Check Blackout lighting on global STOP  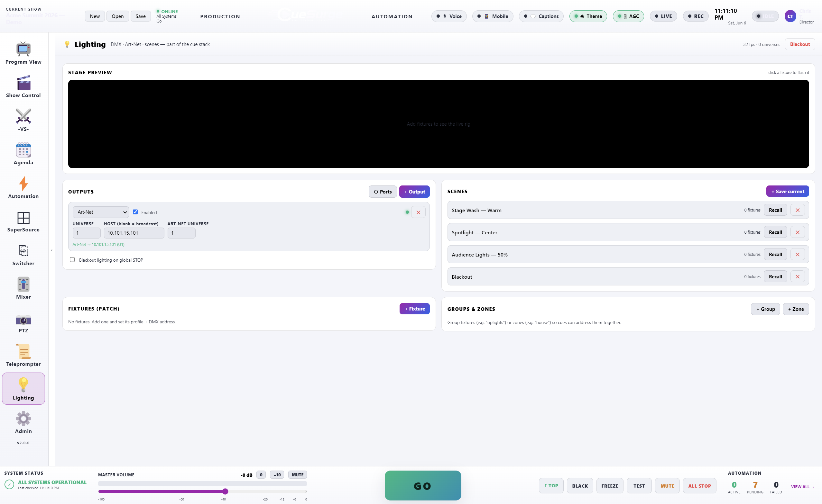(x=72, y=260)
